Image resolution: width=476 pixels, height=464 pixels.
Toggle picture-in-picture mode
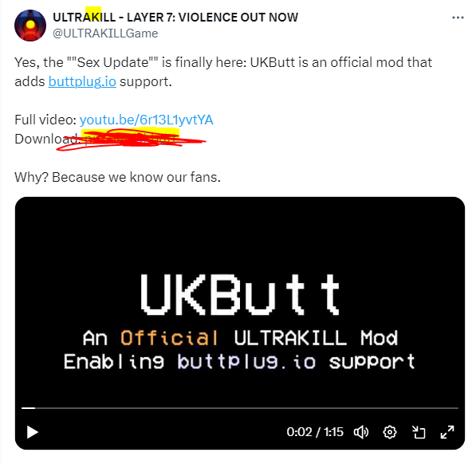pyautogui.click(x=419, y=432)
